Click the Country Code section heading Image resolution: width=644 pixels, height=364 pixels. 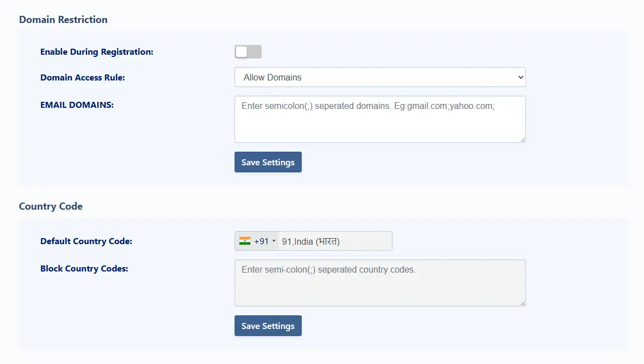click(50, 206)
